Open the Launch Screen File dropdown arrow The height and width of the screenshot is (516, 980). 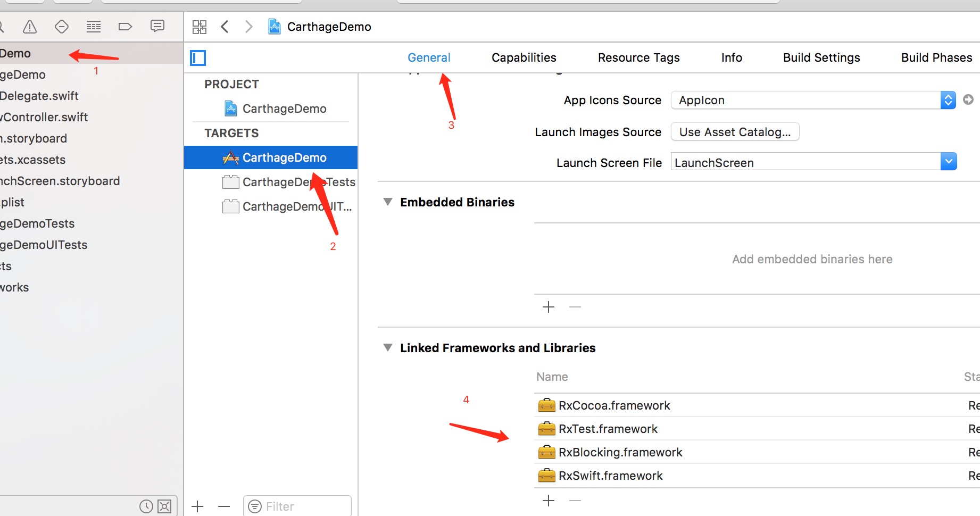coord(949,161)
